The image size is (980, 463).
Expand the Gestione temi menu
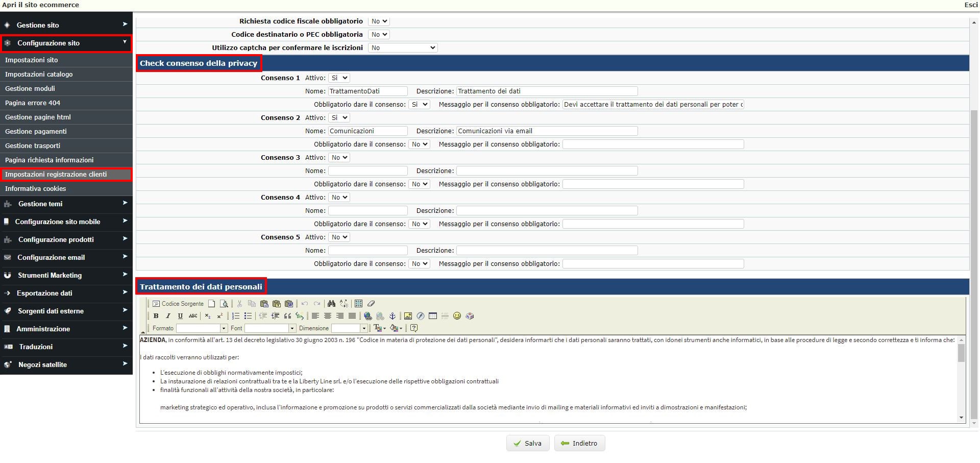click(66, 204)
